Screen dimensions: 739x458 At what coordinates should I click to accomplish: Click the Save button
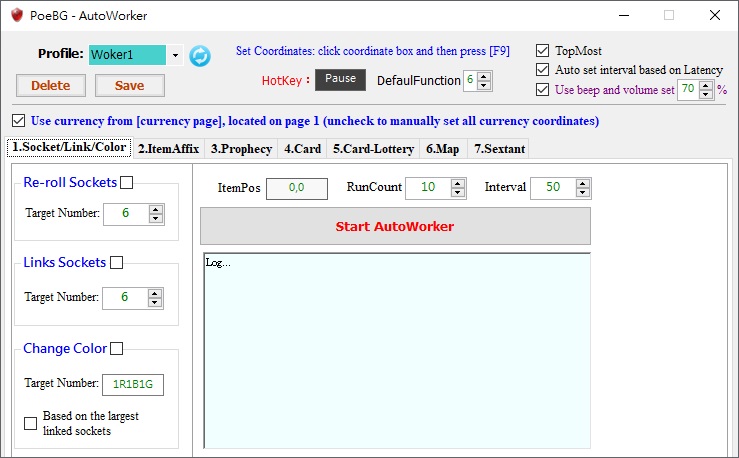point(130,85)
